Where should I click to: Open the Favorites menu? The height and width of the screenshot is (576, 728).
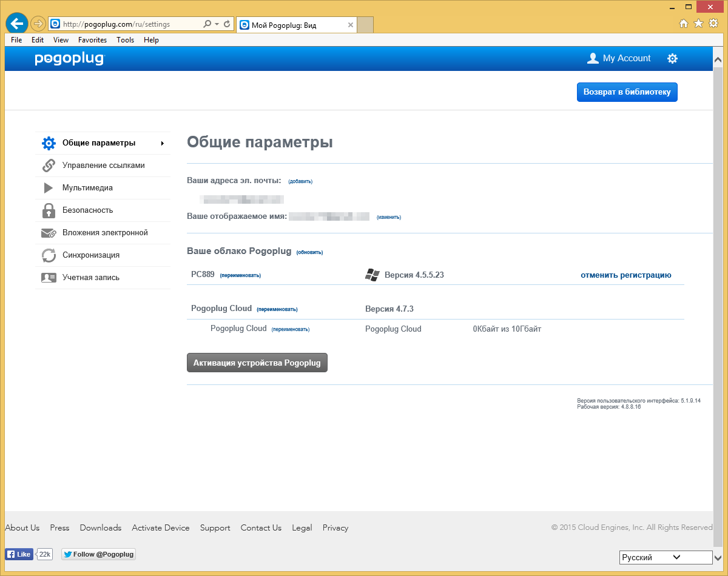coord(92,40)
